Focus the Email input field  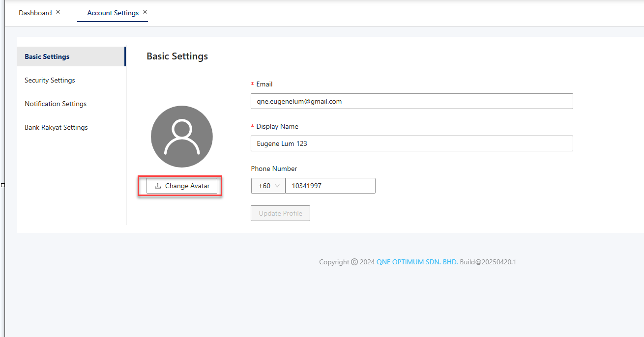[x=411, y=101]
